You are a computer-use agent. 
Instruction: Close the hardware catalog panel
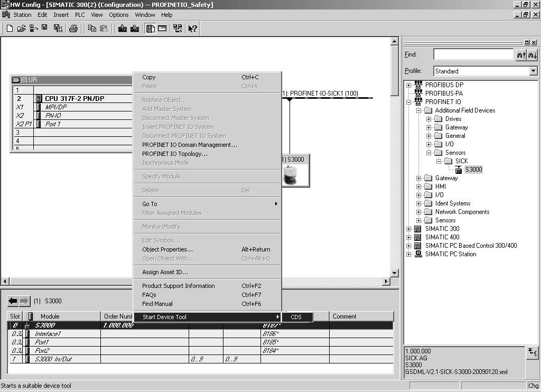pyautogui.click(x=534, y=42)
